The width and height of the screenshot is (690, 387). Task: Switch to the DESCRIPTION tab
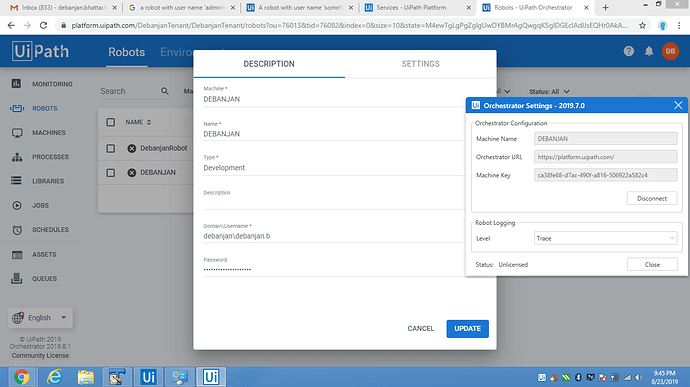click(x=269, y=64)
